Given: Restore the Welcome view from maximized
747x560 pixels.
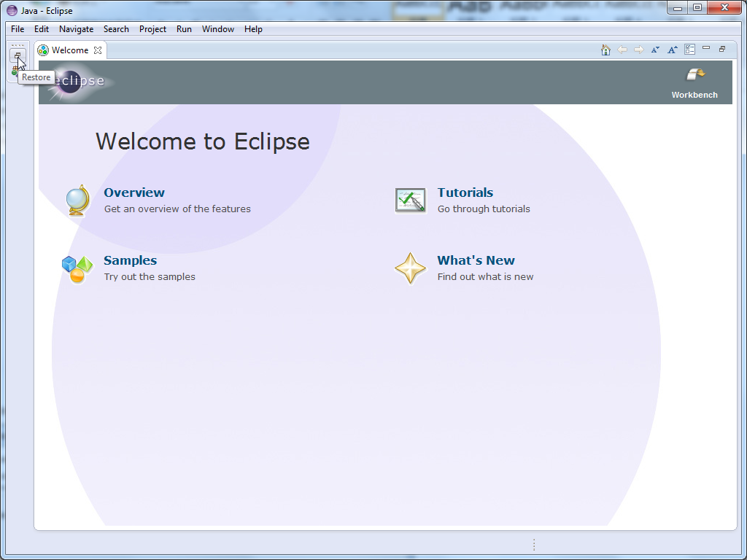Looking at the screenshot, I should click(x=722, y=49).
